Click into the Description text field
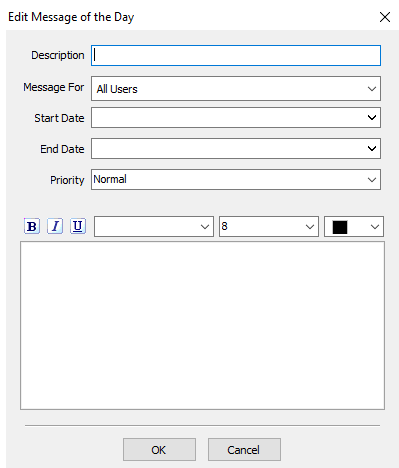Viewport: 399px width, 468px height. [236, 55]
